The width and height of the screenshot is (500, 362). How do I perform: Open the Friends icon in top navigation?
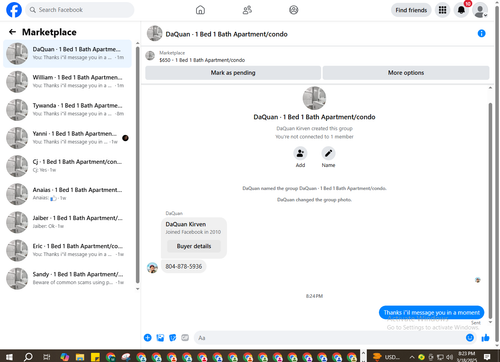coord(247,10)
